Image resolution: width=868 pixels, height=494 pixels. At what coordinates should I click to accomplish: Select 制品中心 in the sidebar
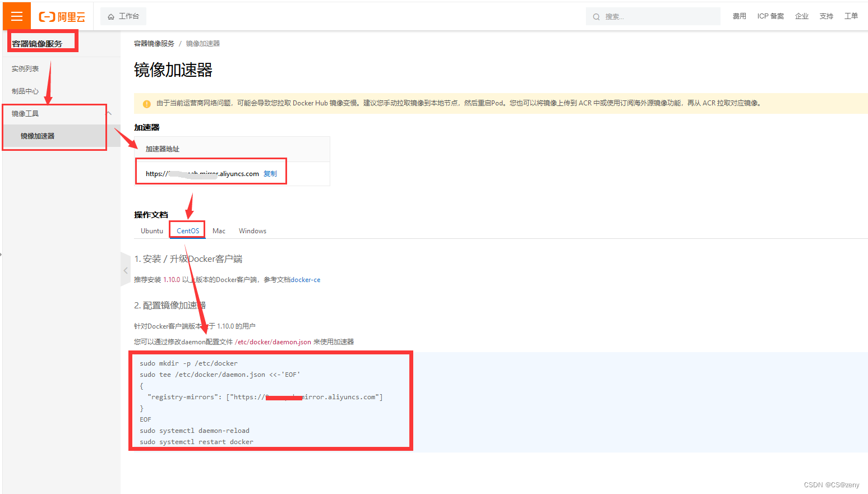(x=25, y=91)
